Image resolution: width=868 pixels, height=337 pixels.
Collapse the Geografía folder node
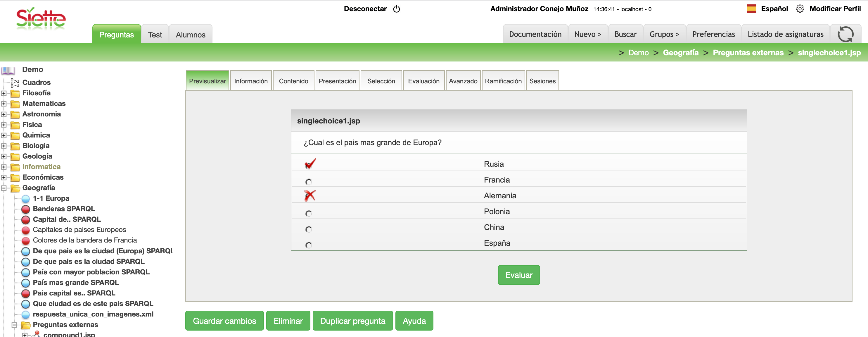(x=4, y=188)
